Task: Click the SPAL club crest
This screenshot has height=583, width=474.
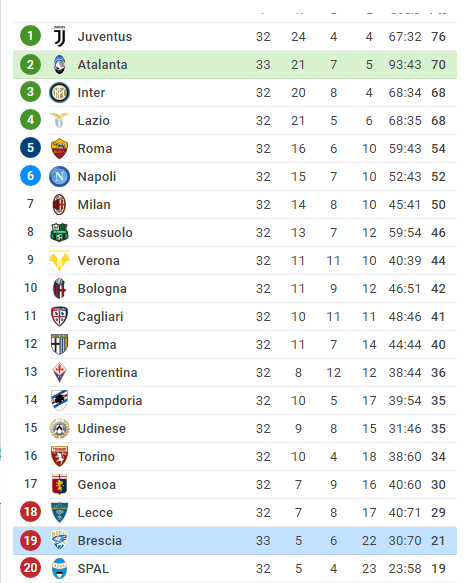Action: (x=59, y=568)
